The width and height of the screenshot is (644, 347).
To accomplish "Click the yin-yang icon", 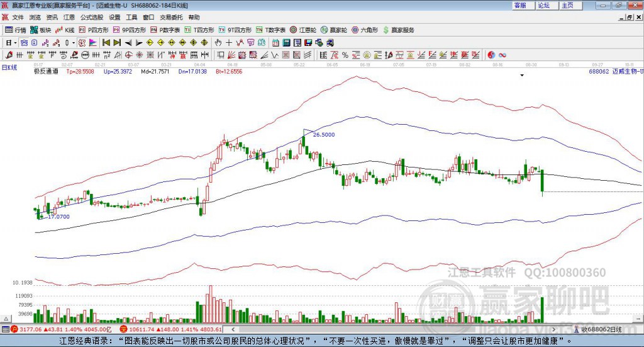I will pyautogui.click(x=491, y=55).
